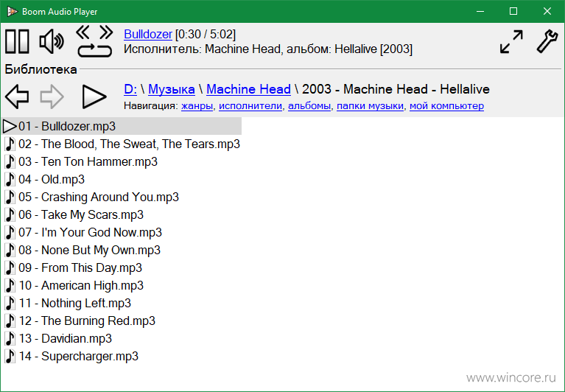
Task: Open the volume speaker control
Action: pos(52,41)
